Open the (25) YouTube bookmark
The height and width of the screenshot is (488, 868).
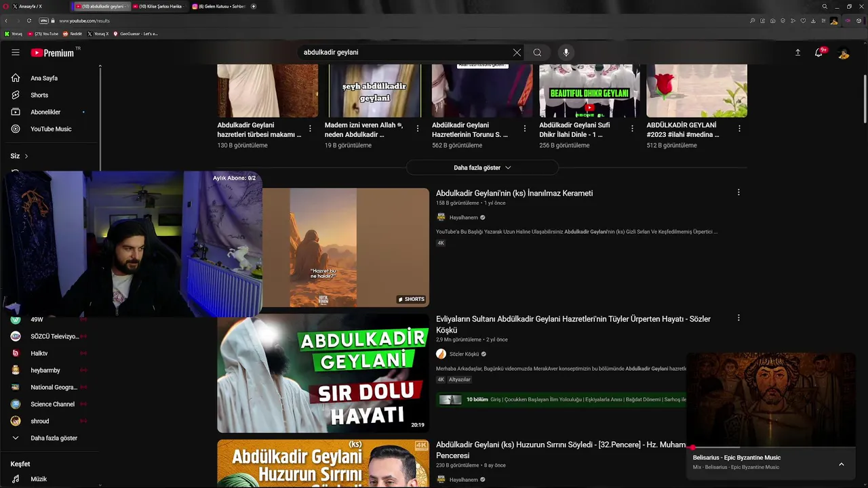[43, 34]
